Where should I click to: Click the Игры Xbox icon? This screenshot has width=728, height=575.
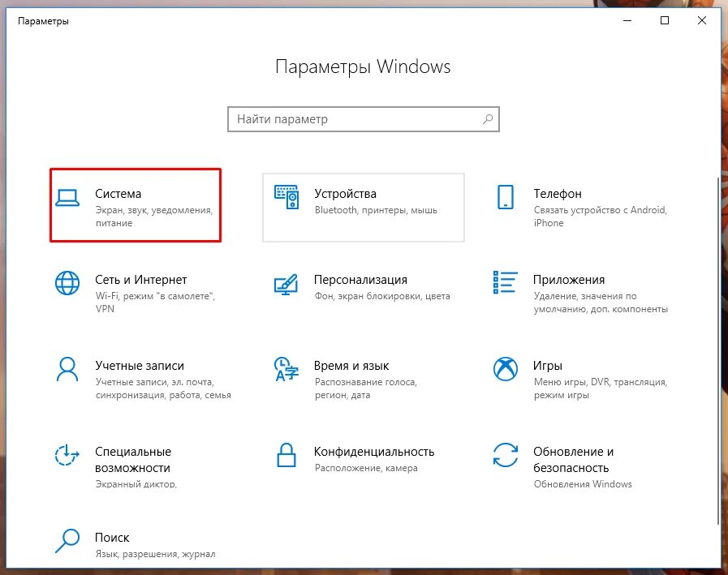(x=505, y=369)
